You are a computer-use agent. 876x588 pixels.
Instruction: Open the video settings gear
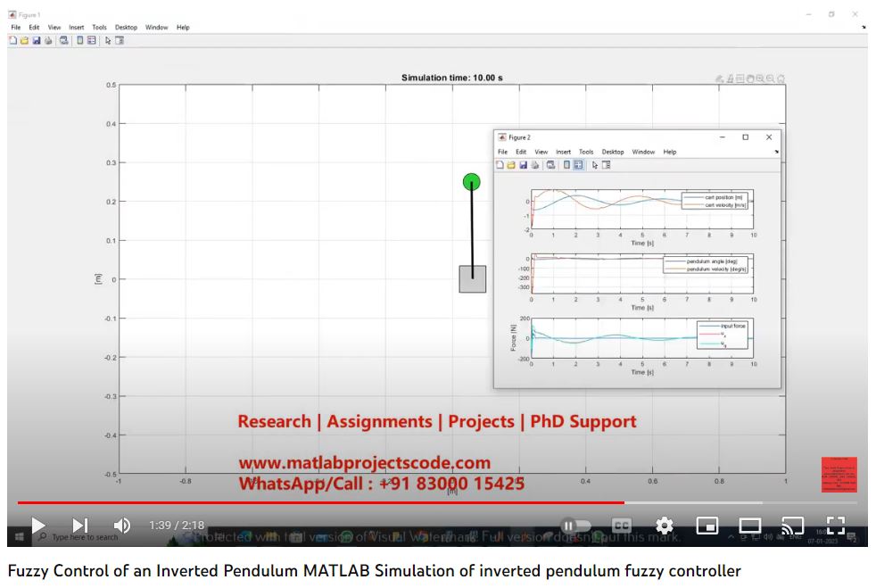coord(665,526)
